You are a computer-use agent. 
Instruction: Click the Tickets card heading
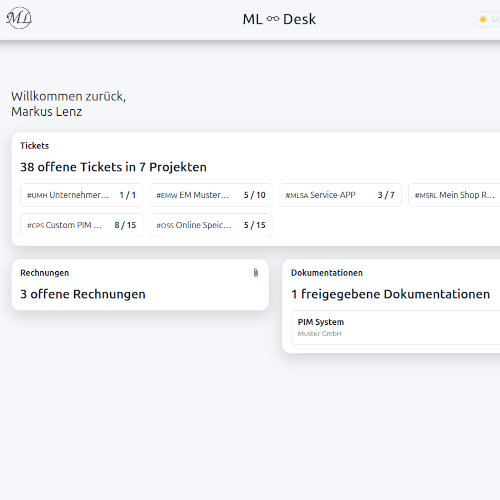click(35, 146)
